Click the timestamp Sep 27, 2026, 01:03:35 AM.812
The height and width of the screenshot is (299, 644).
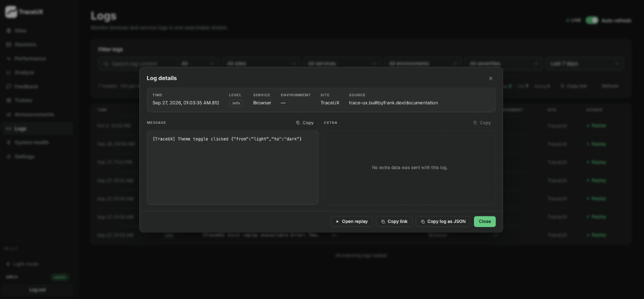pos(186,103)
